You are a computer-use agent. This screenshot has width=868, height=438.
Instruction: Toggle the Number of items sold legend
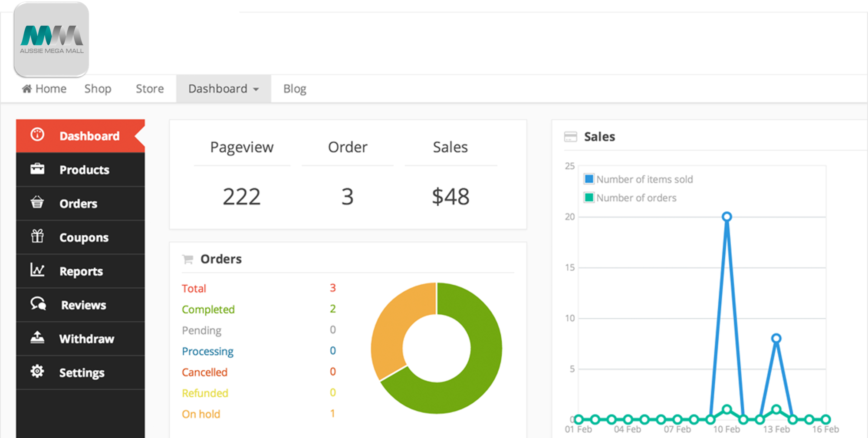pyautogui.click(x=638, y=179)
